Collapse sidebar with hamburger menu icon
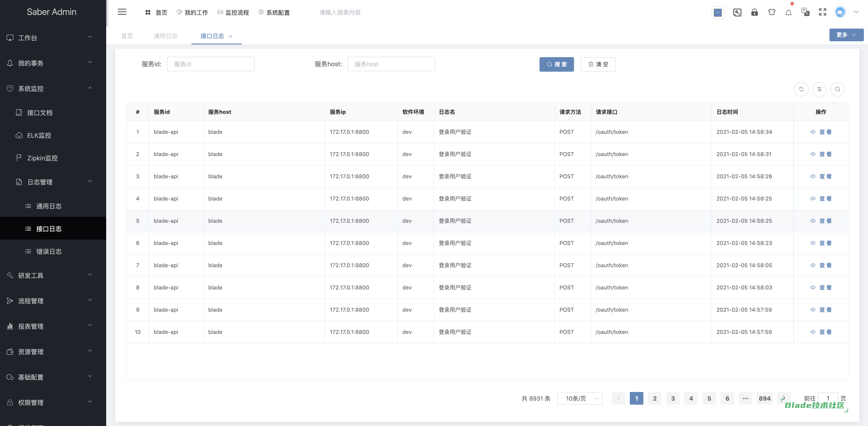 pos(122,12)
